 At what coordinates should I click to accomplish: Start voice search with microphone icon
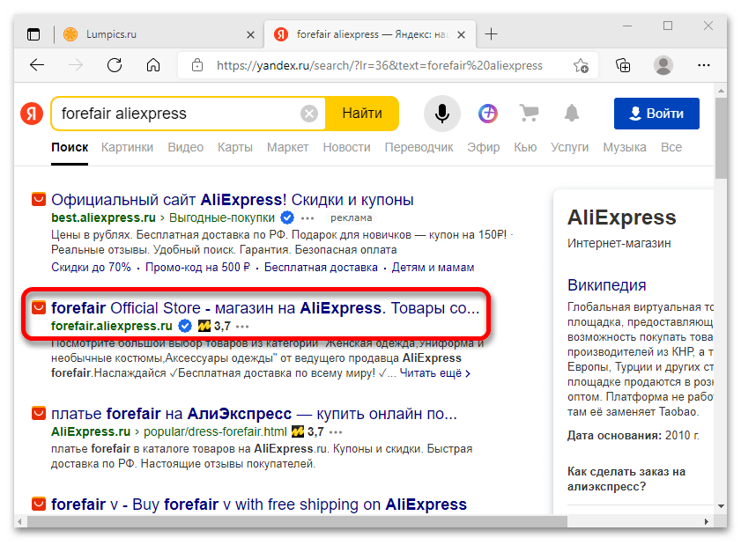(x=441, y=114)
